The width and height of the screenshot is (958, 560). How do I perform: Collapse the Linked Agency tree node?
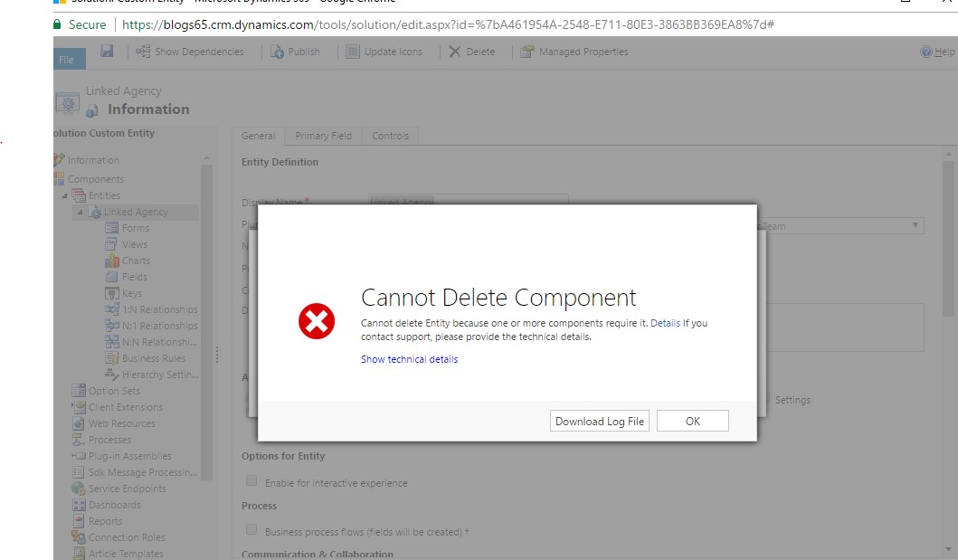[x=80, y=212]
